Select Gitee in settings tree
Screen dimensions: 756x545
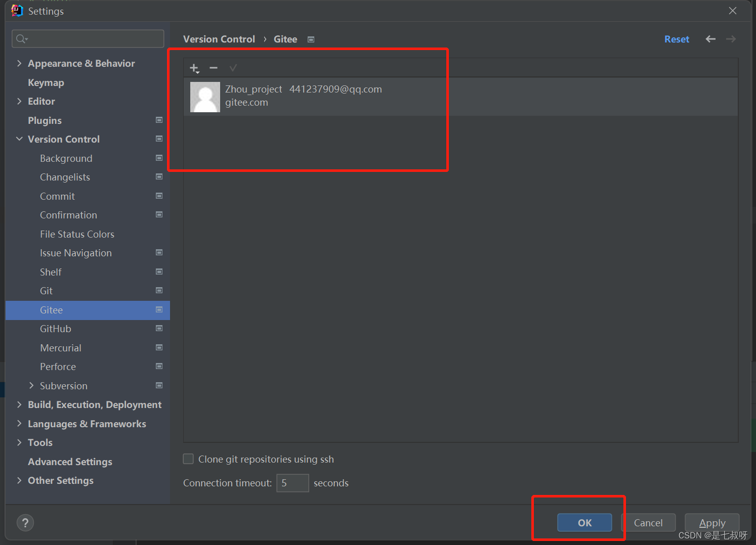(x=88, y=310)
